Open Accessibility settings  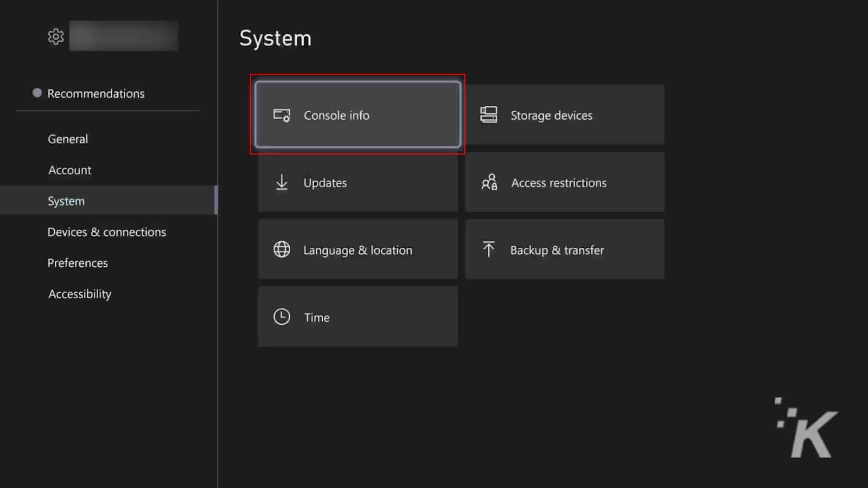[x=80, y=294]
